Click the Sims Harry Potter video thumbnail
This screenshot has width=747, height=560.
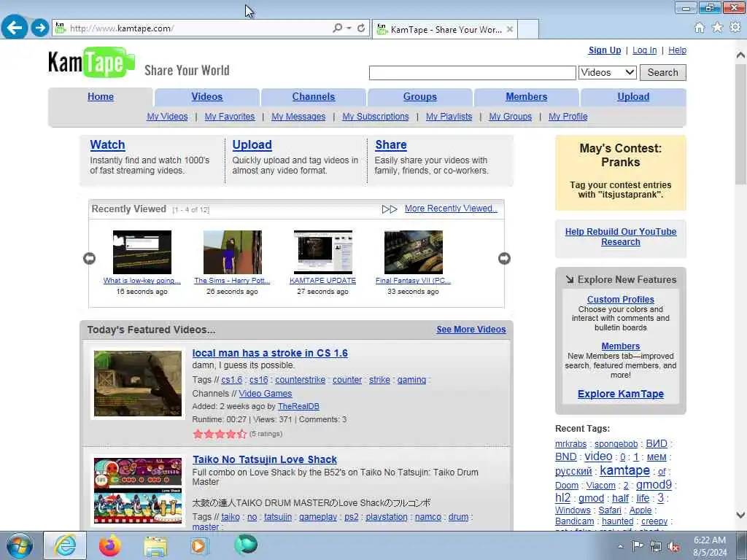tap(233, 252)
